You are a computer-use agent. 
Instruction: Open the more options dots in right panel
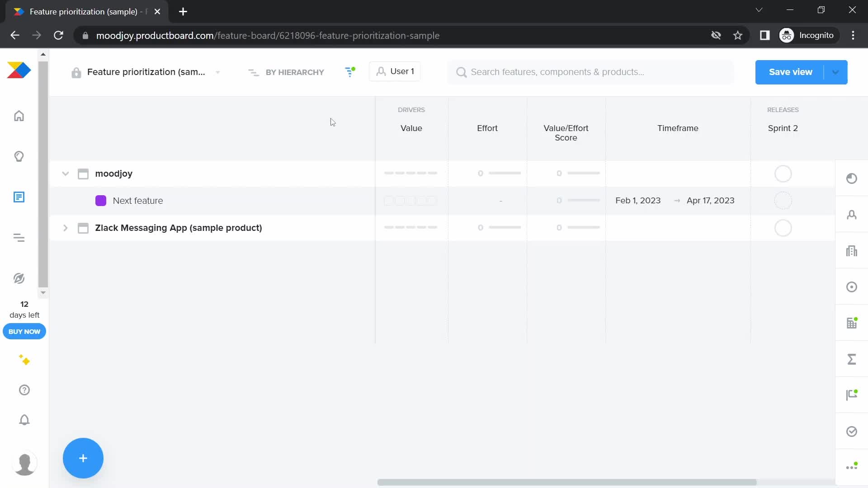[x=852, y=467]
